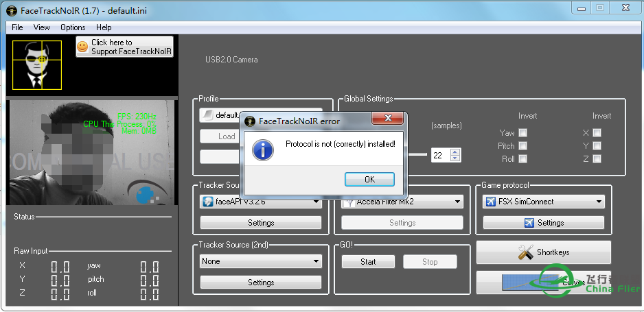Viewport: 644px width, 312px height.
Task: Expand the FSX SimConnect game protocol dropdown
Action: 543,202
